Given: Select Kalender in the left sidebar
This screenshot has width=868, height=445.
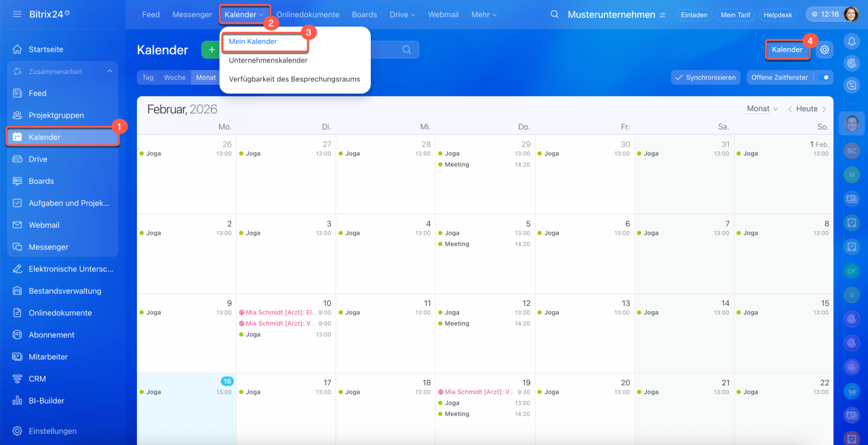Looking at the screenshot, I should click(x=62, y=137).
